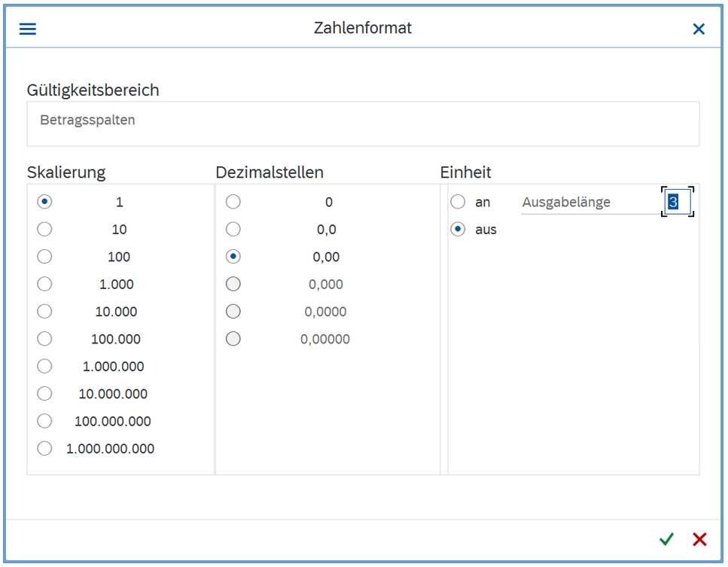Pick the 10.000 scaling option
The width and height of the screenshot is (728, 567).
coord(45,311)
